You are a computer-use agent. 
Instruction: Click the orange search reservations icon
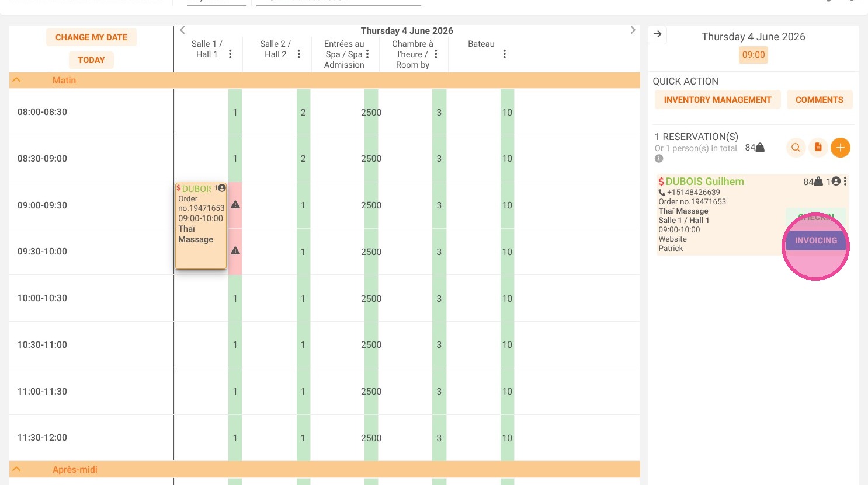pyautogui.click(x=796, y=148)
